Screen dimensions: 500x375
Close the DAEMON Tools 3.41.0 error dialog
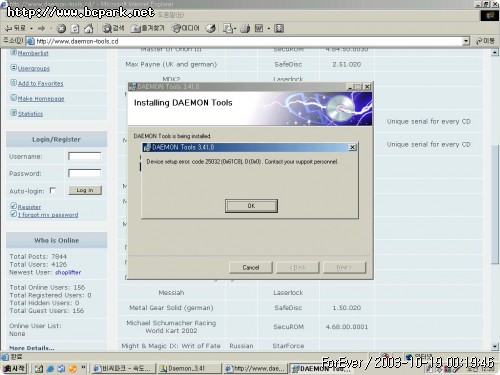point(352,147)
